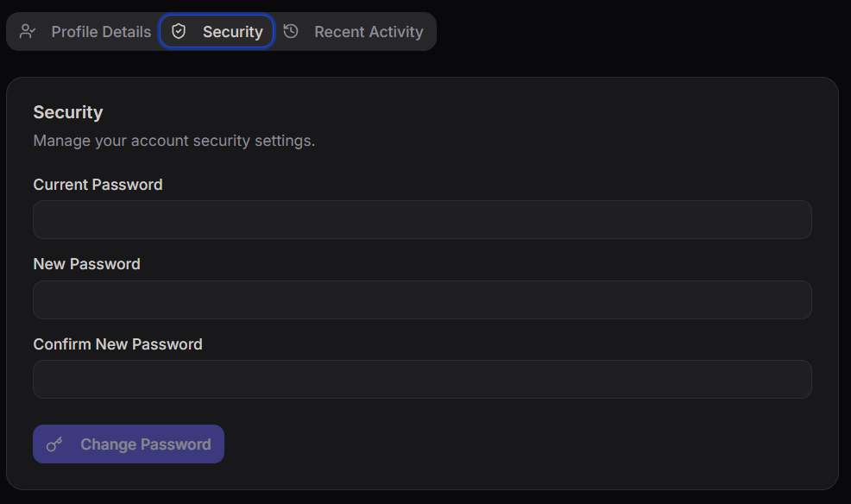Click the Confirm New Password field
The width and height of the screenshot is (851, 504).
[422, 379]
